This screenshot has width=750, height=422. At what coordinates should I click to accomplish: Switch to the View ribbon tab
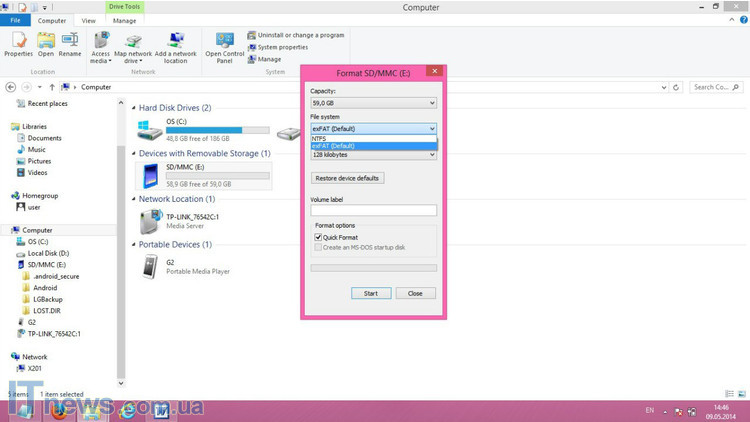(x=88, y=20)
